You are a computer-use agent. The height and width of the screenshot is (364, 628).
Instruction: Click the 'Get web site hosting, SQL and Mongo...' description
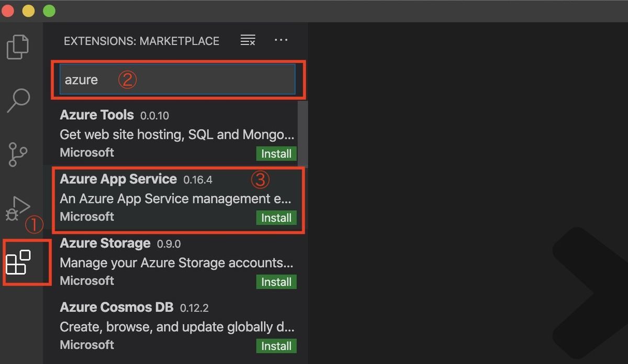click(177, 134)
